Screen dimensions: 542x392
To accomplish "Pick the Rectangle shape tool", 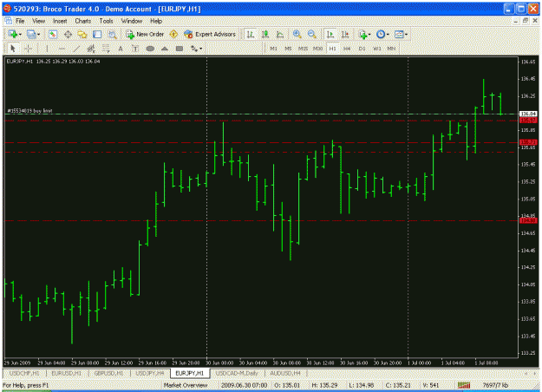I will coord(180,49).
